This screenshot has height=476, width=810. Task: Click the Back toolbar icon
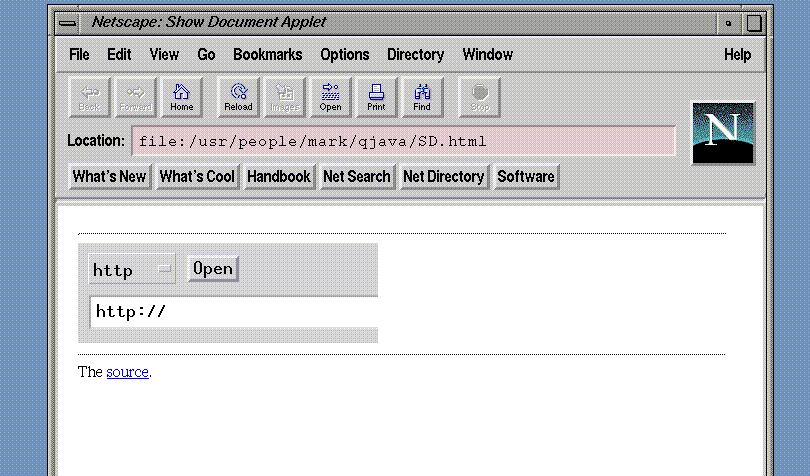(x=89, y=97)
